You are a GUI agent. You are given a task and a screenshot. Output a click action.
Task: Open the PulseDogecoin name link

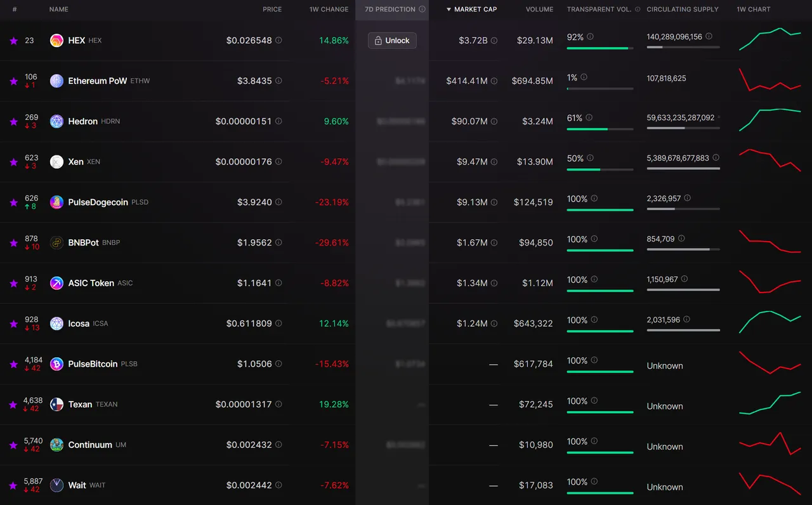98,202
